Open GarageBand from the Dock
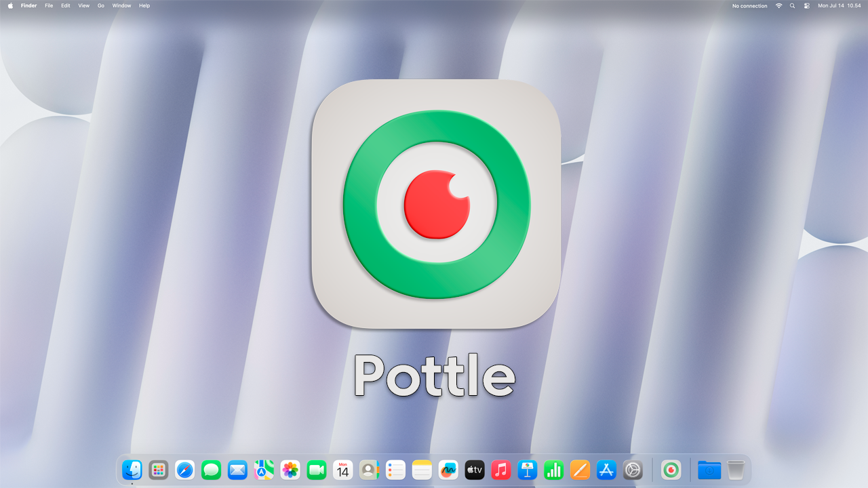This screenshot has width=868, height=488. 448,469
